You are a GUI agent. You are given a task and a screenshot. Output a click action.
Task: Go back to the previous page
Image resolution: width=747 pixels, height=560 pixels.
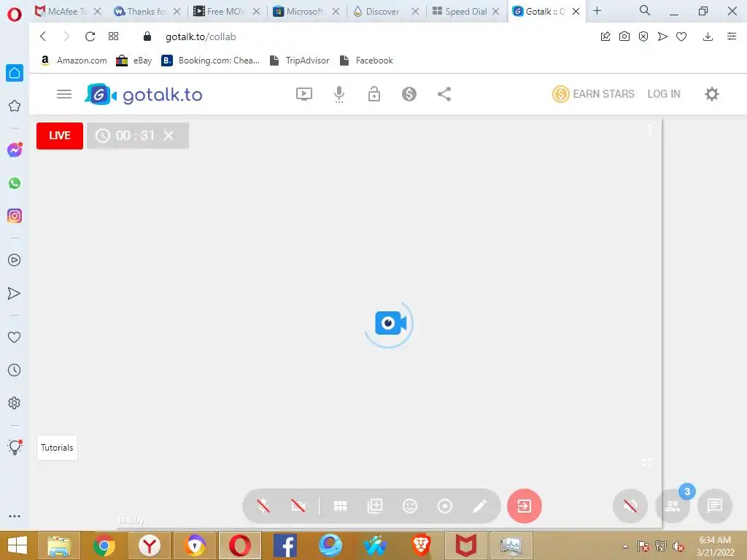coord(43,36)
